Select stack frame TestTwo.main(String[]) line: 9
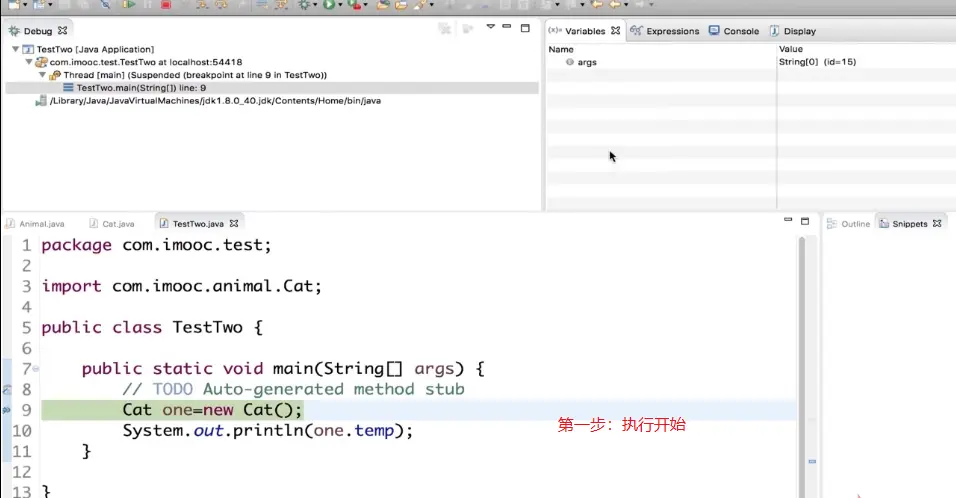956x498 pixels. [141, 88]
